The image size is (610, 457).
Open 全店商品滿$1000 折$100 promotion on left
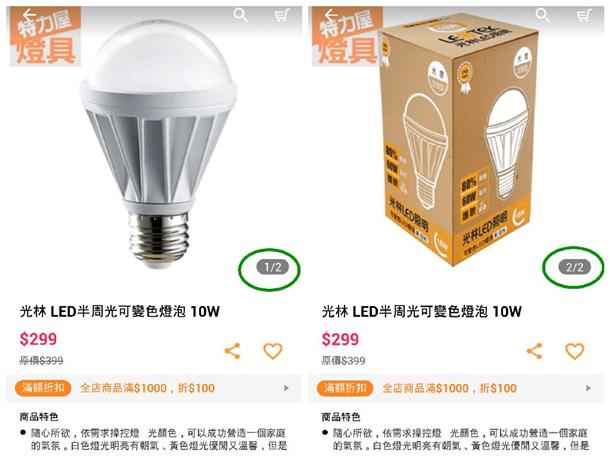click(x=147, y=388)
